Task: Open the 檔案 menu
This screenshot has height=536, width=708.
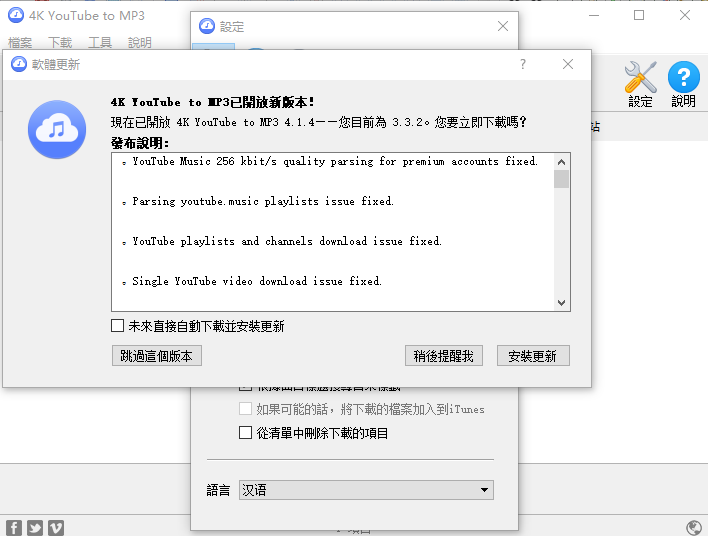Action: point(20,43)
